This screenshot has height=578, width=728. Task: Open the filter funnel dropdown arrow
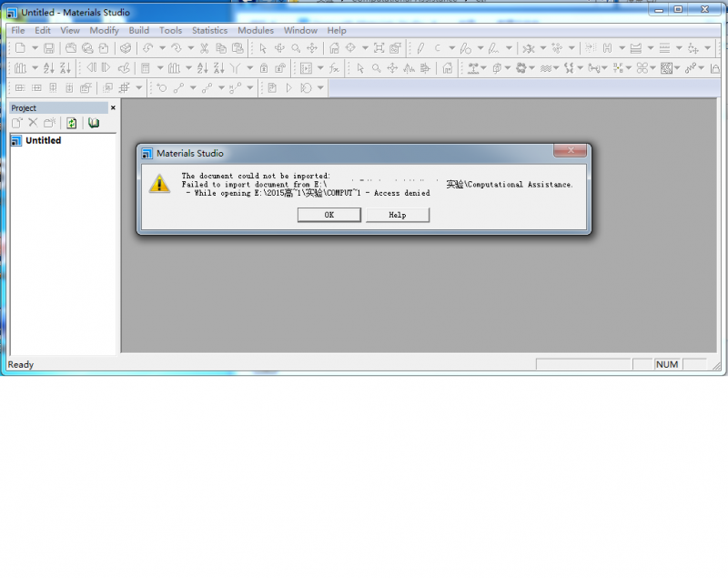[249, 68]
